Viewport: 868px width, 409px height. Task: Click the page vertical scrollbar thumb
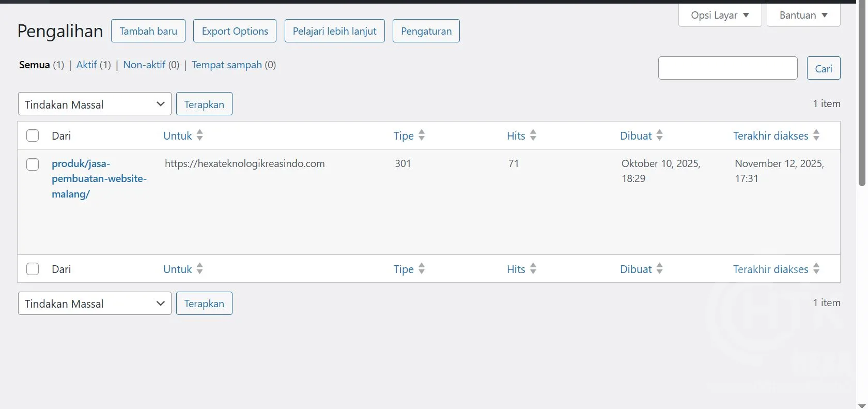pyautogui.click(x=861, y=93)
